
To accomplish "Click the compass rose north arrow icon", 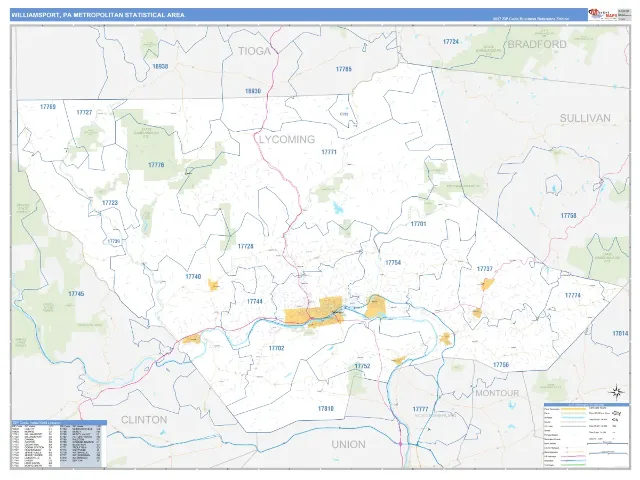I will pyautogui.click(x=617, y=393).
